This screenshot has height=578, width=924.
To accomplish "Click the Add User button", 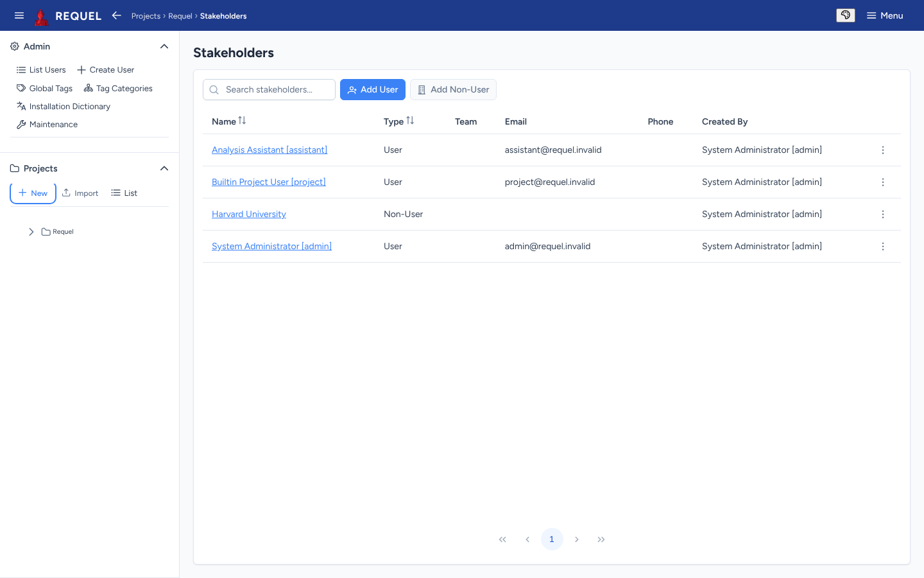I will pos(373,90).
